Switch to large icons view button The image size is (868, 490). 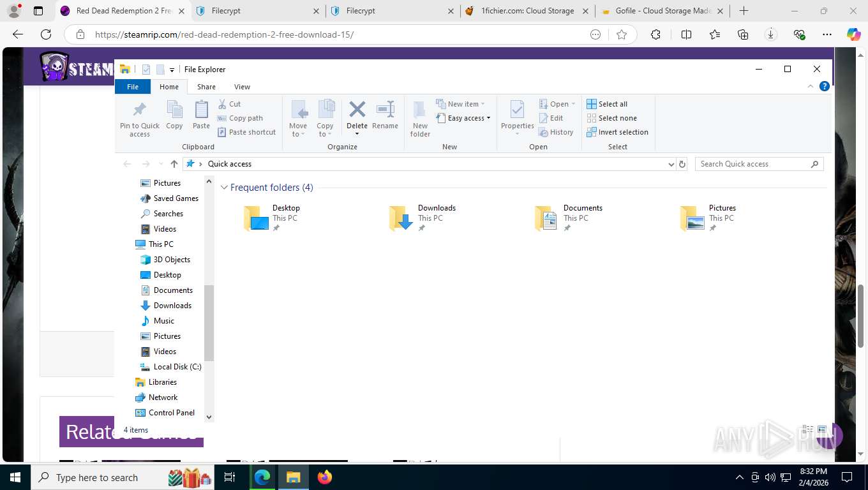tap(822, 430)
